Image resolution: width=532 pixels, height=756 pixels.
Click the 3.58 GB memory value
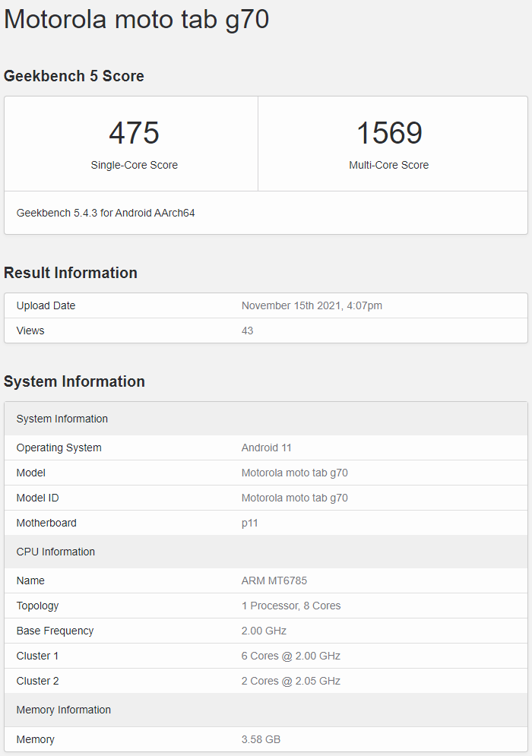click(261, 739)
